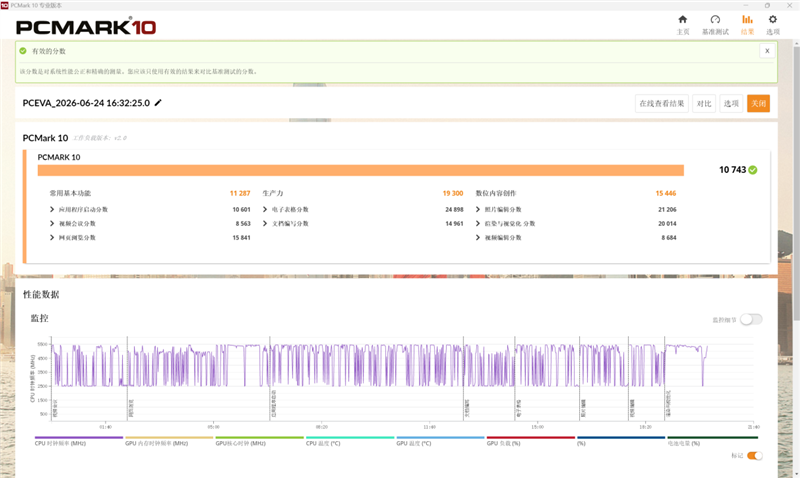Screen dimensions: 800x478
Task: Click the green valid score checkmark icon
Action: (x=23, y=51)
